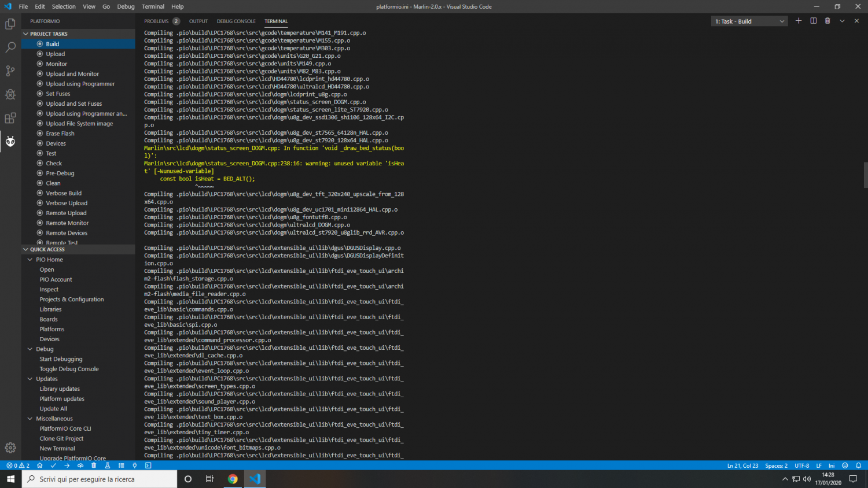868x488 pixels.
Task: Run the Upload and Monitor task
Action: tap(72, 74)
